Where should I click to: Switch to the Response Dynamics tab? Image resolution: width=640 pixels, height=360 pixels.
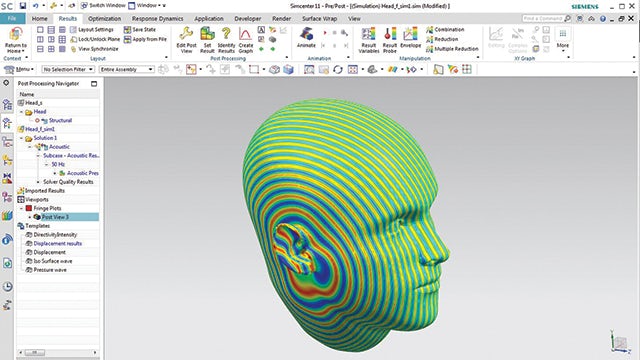pos(158,19)
